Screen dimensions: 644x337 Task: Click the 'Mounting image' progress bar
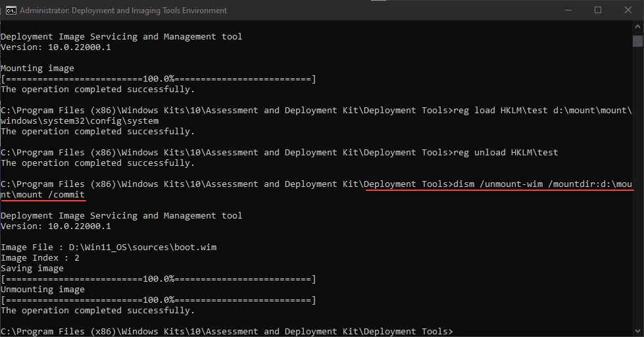(158, 79)
